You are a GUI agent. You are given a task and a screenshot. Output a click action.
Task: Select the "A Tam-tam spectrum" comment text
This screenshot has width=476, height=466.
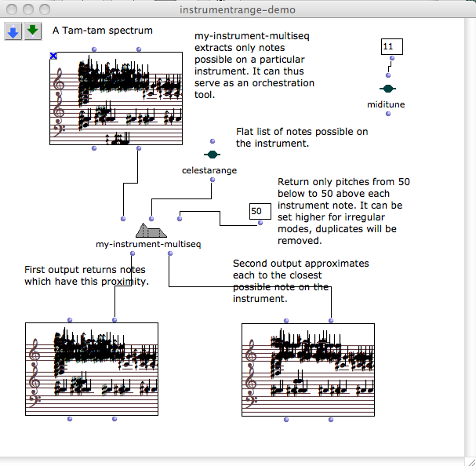(102, 31)
